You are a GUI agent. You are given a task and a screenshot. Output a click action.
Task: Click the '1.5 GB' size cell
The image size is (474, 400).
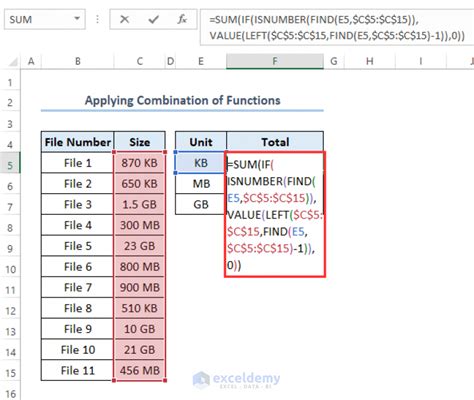click(140, 204)
